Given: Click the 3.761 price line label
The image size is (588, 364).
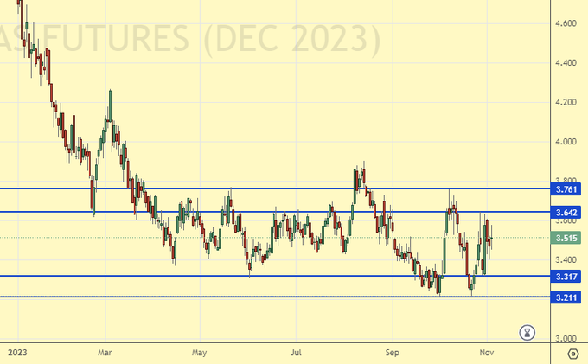Looking at the screenshot, I should coord(568,188).
